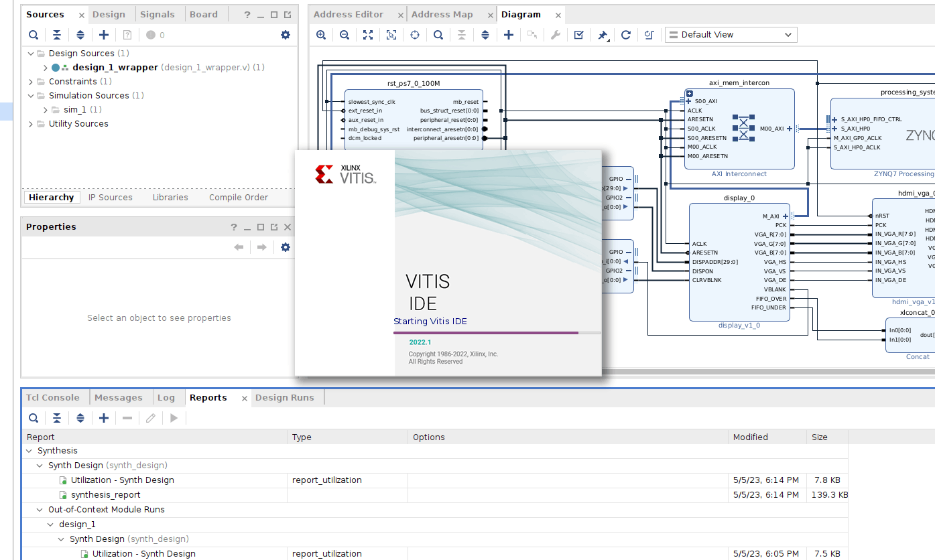Expand M00_AXI interface on axi_mem_intercon block

pos(790,129)
